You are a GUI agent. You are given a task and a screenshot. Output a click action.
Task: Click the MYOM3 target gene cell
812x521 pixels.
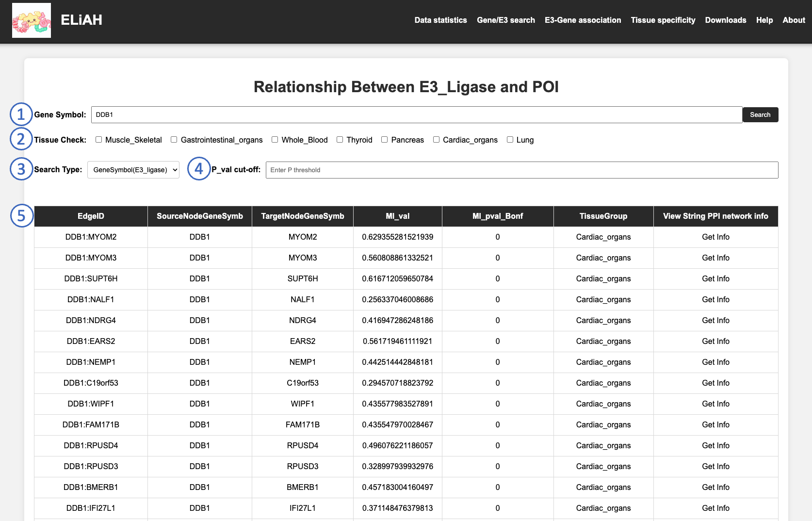coord(303,258)
